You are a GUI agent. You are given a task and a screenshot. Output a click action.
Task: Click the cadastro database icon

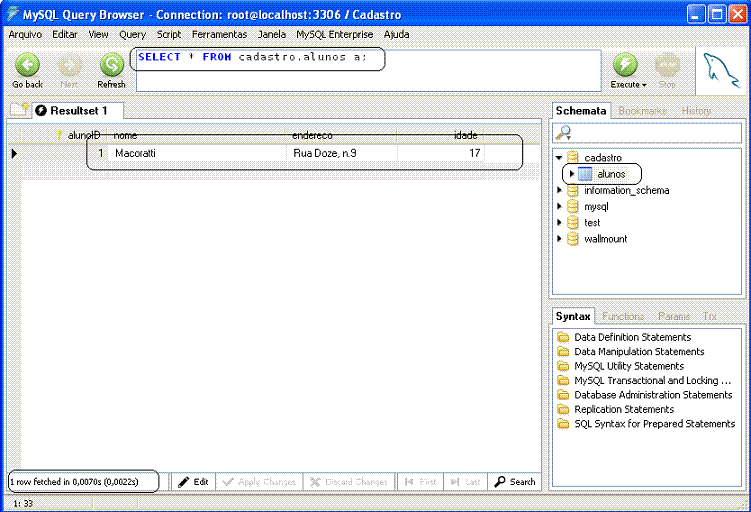pyautogui.click(x=573, y=158)
